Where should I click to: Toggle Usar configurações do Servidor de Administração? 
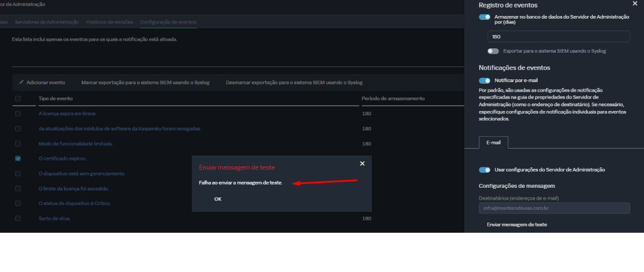[485, 170]
